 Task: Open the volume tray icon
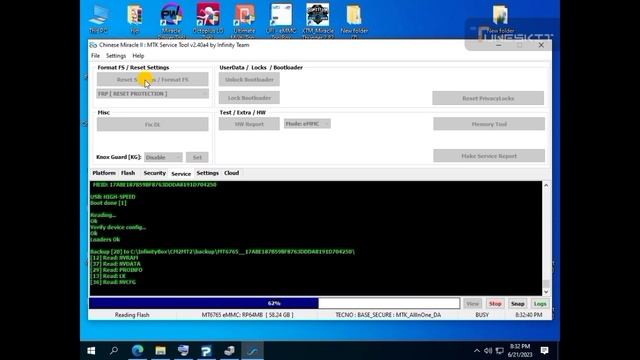coord(488,351)
